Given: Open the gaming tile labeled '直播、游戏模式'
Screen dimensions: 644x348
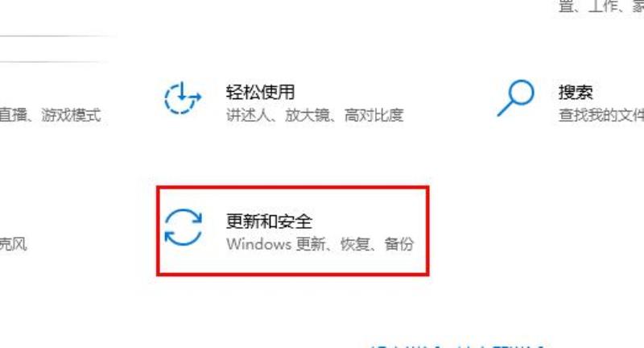Looking at the screenshot, I should pos(50,115).
